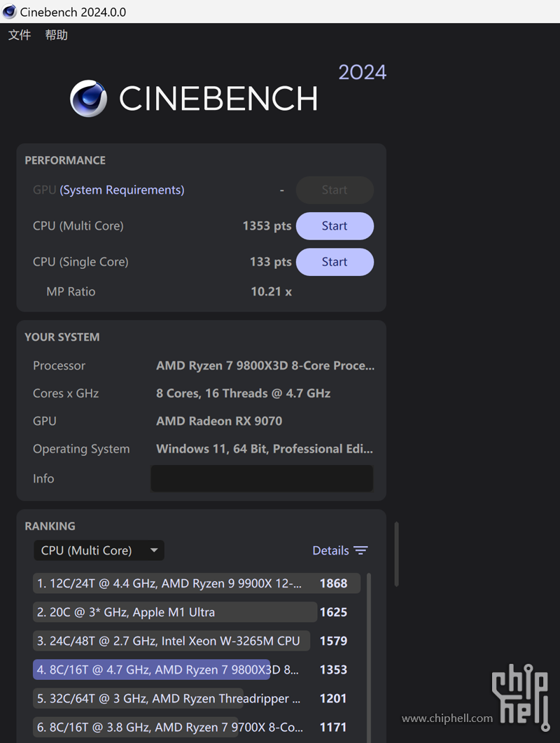Open the CPU (Multi Core) ranking dropdown

click(99, 550)
